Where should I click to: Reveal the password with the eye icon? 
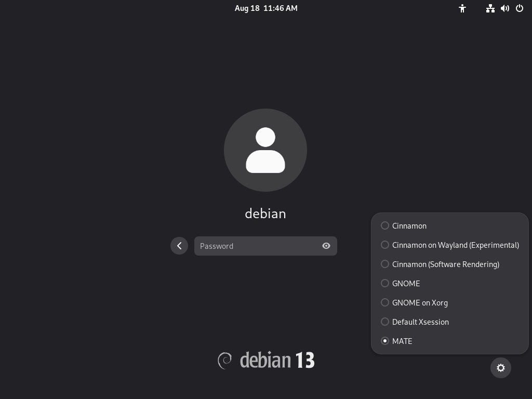point(326,246)
